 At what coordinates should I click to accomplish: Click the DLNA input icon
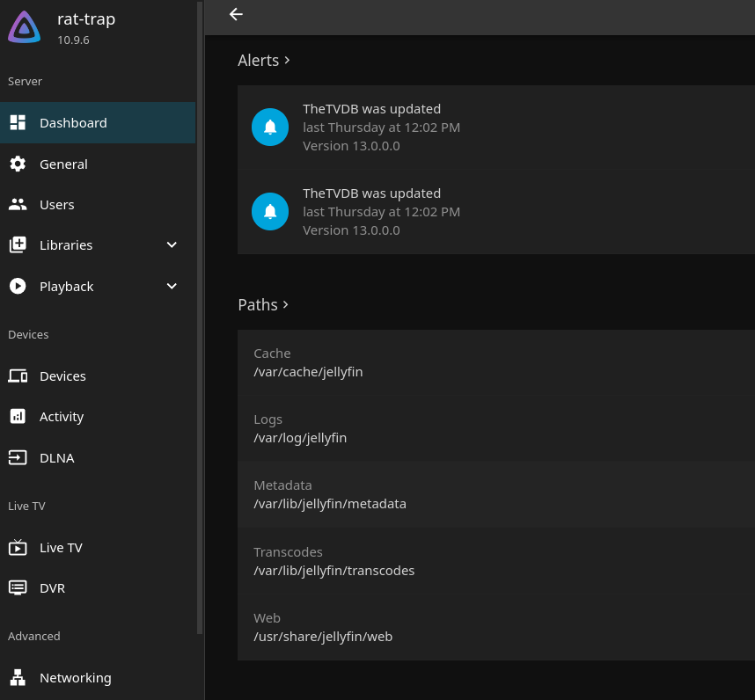click(18, 457)
